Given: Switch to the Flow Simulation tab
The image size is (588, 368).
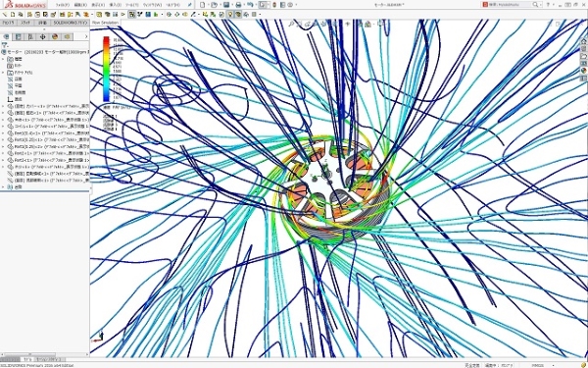Looking at the screenshot, I should [x=106, y=23].
